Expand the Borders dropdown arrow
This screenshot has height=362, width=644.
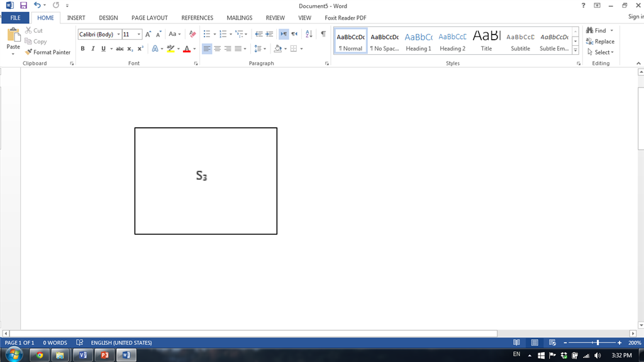(301, 48)
